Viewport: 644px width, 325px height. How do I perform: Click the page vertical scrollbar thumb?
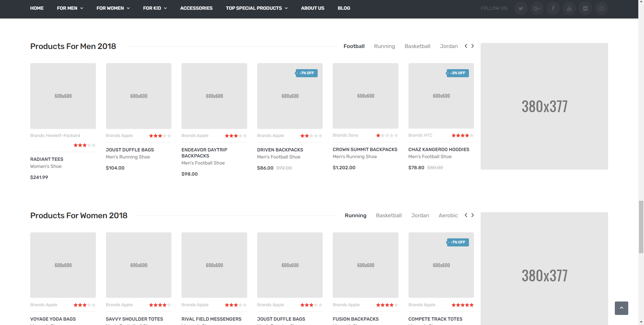click(x=641, y=227)
